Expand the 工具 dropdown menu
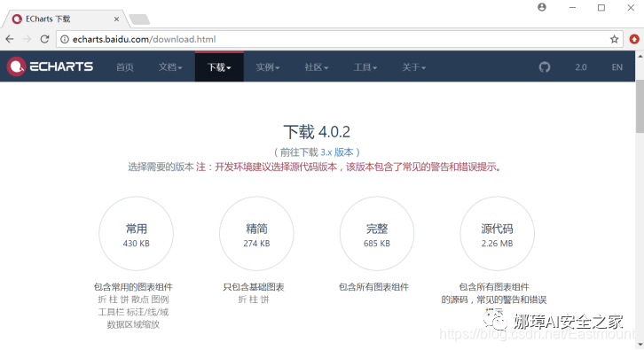The height and width of the screenshot is (350, 644). point(365,66)
